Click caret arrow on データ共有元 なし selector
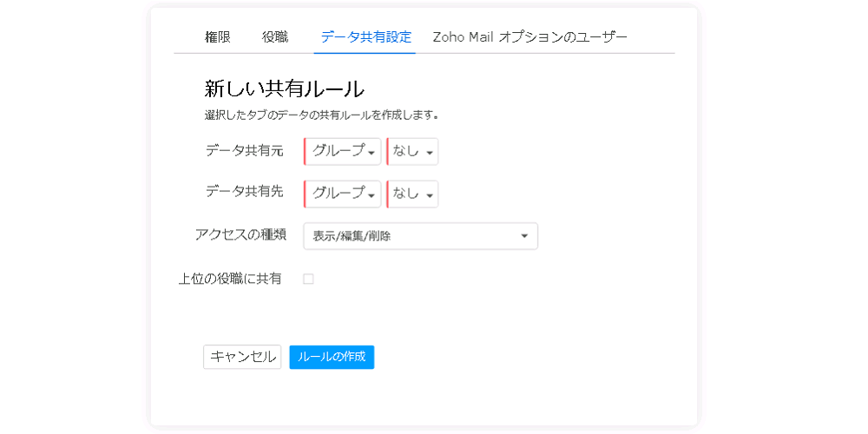Screen dimensions: 868x434 429,154
